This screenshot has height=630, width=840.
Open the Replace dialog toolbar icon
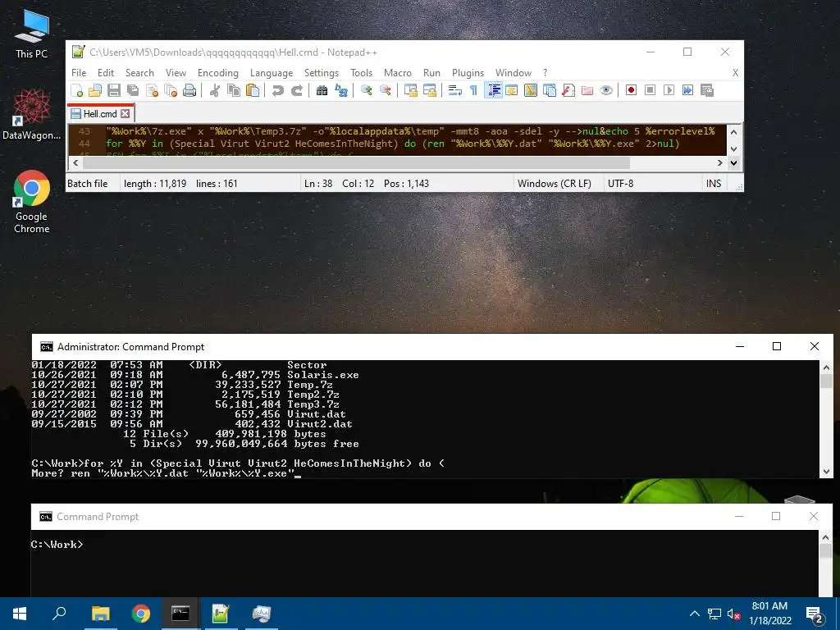coord(340,90)
